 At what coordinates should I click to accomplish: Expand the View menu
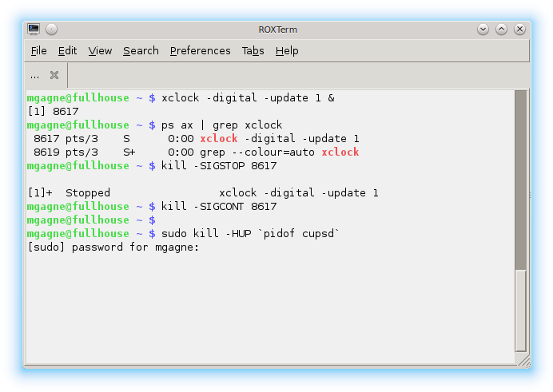click(100, 50)
